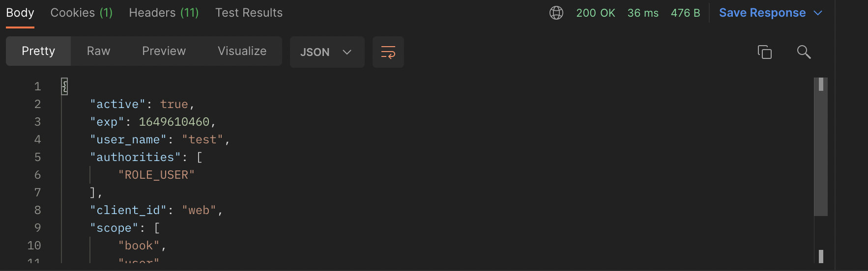Screen dimensions: 868x271
Task: Open the Headers (11) tab
Action: [x=164, y=13]
